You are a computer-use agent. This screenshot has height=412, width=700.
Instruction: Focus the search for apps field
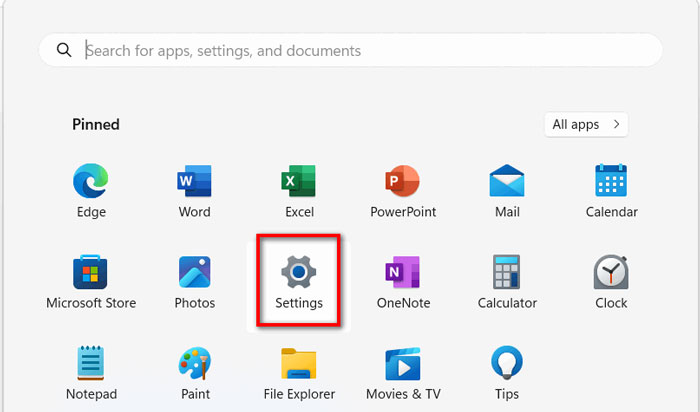pyautogui.click(x=351, y=50)
